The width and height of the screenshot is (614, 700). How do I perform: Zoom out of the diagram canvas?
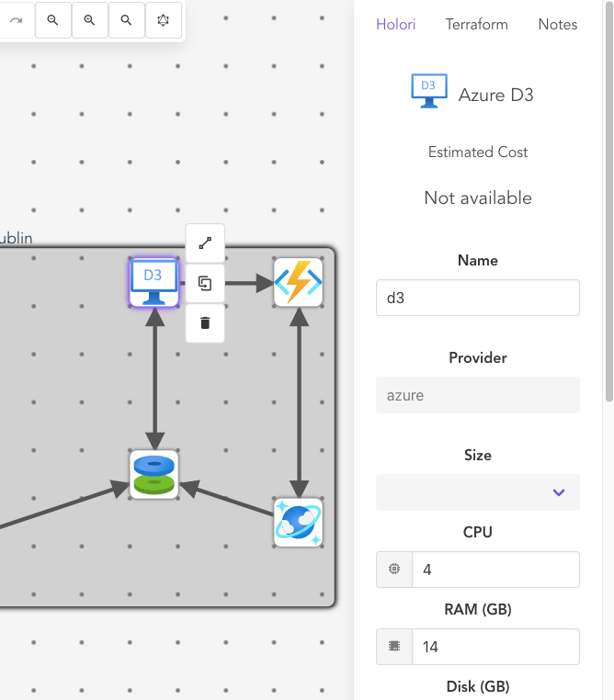53,20
